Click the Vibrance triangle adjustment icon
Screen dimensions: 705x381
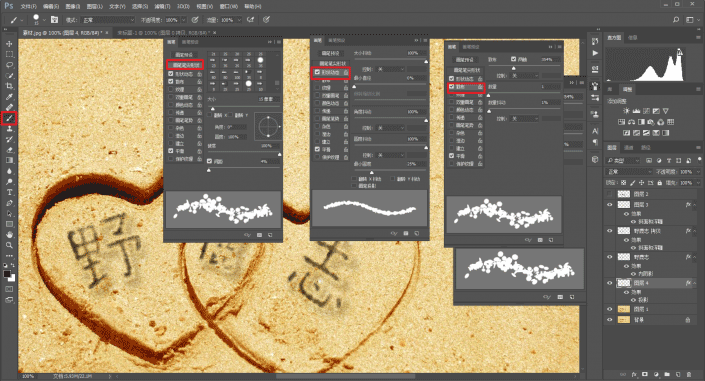click(x=666, y=111)
